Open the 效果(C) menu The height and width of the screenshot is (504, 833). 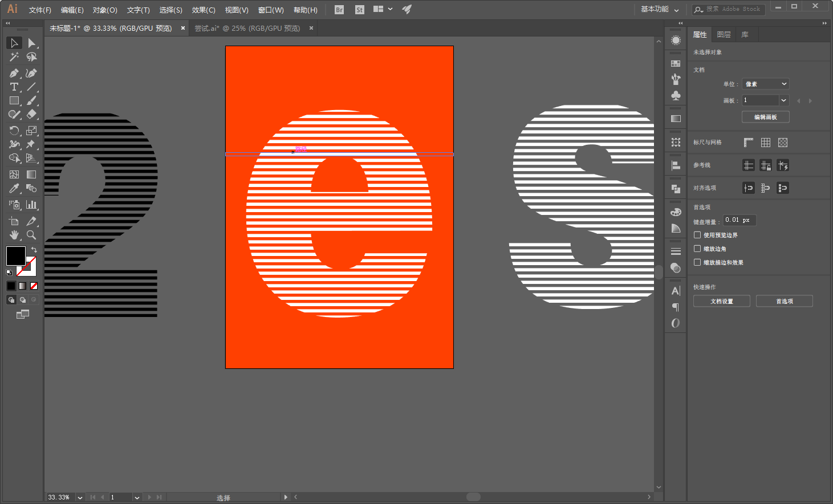click(x=204, y=10)
